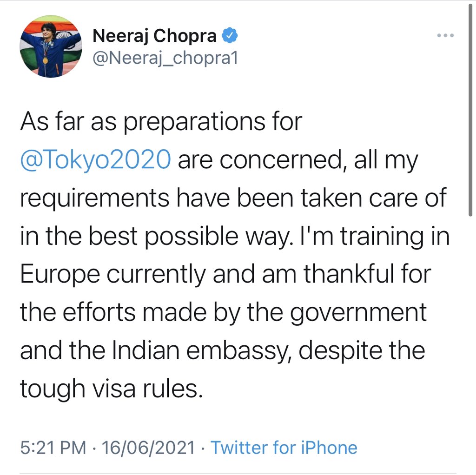This screenshot has width=476, height=475.
Task: Click the words 'tough visa rules'
Action: (112, 388)
